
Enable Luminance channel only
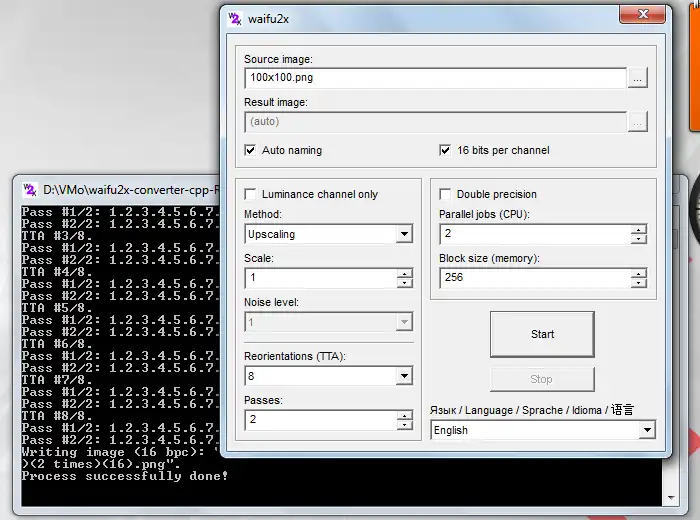[250, 194]
